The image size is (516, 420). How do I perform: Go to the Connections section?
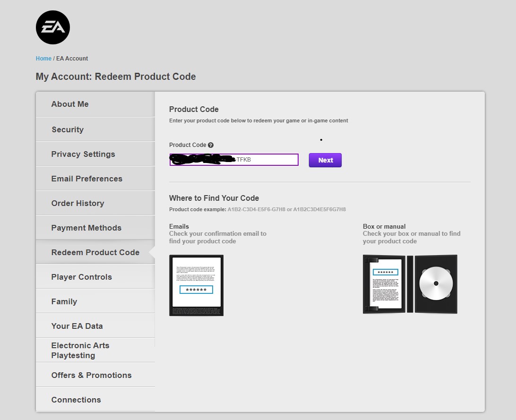pyautogui.click(x=95, y=400)
